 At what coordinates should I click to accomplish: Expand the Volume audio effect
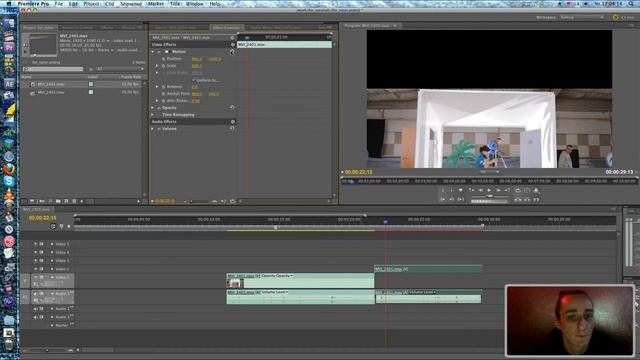click(x=153, y=129)
